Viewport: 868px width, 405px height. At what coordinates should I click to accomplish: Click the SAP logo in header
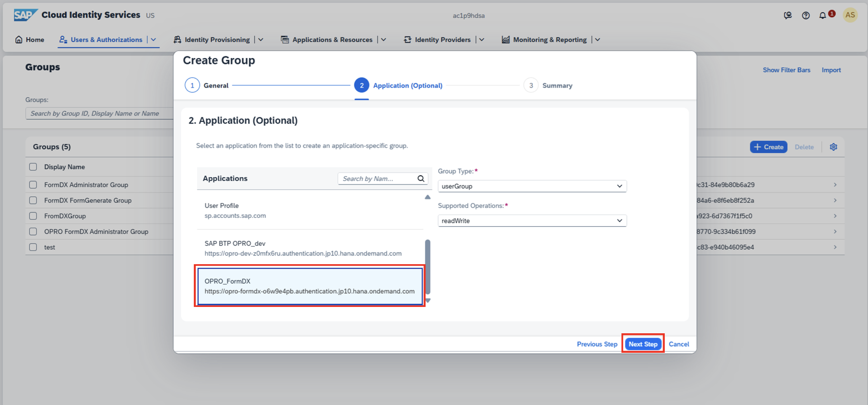click(x=25, y=15)
